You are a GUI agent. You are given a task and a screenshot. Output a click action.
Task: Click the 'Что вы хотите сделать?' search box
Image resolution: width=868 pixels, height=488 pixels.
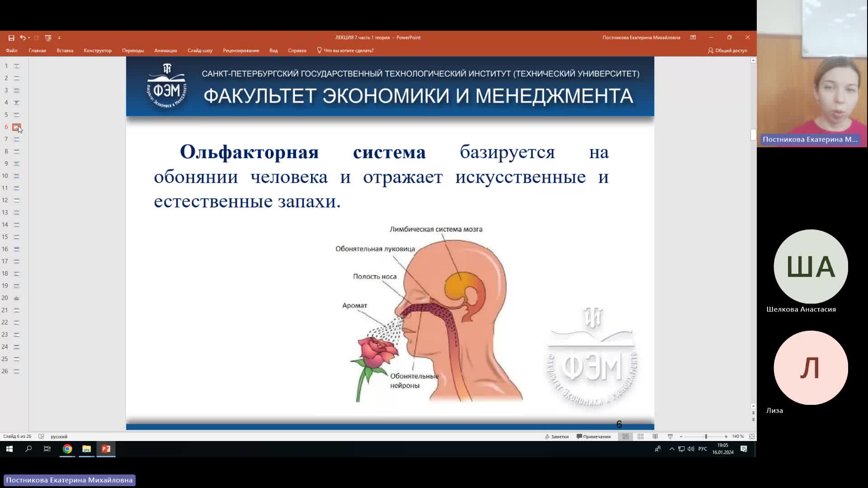pos(346,51)
